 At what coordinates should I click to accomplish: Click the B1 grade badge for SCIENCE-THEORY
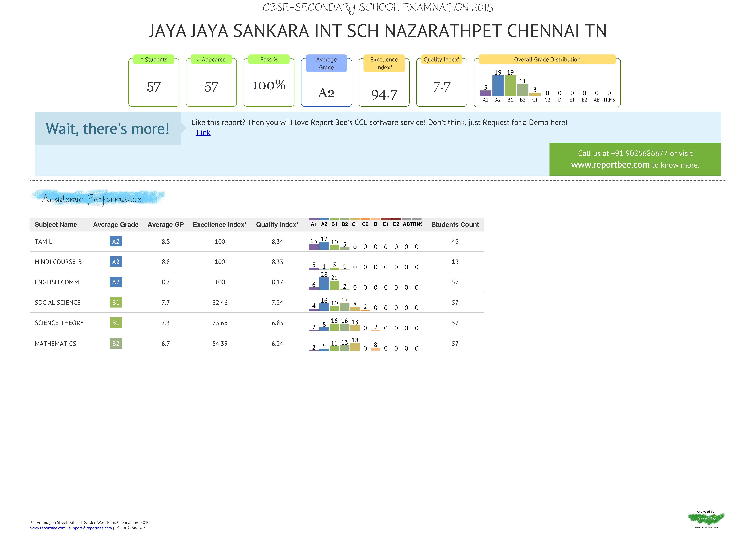pos(116,323)
